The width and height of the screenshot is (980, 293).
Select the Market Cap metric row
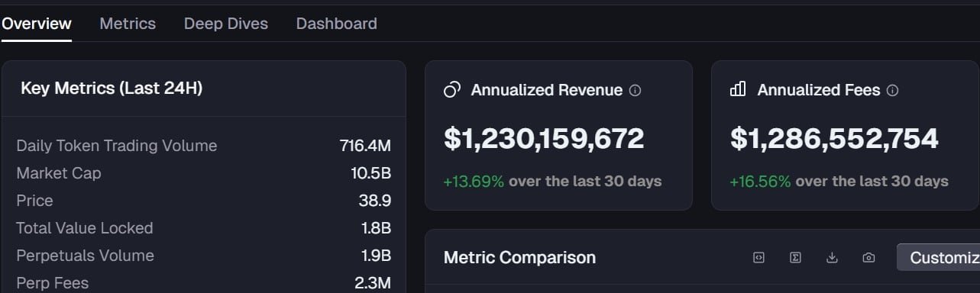[204, 173]
